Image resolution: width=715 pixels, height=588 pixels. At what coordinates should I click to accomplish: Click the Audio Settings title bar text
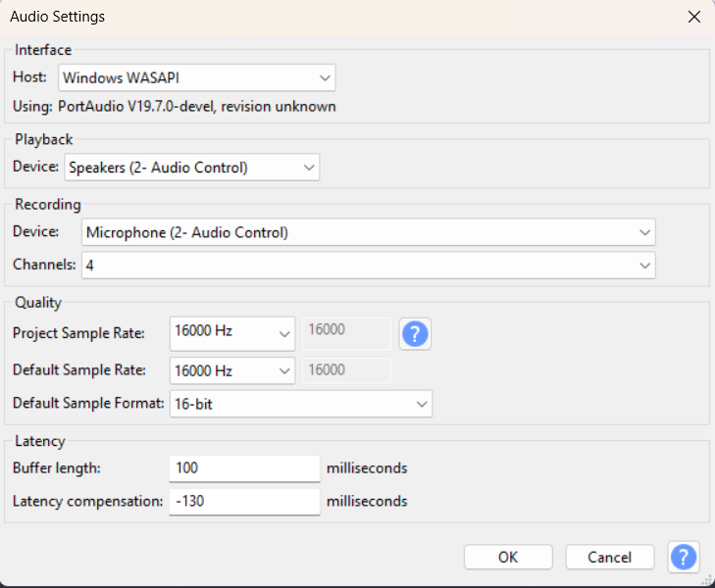[x=58, y=17]
